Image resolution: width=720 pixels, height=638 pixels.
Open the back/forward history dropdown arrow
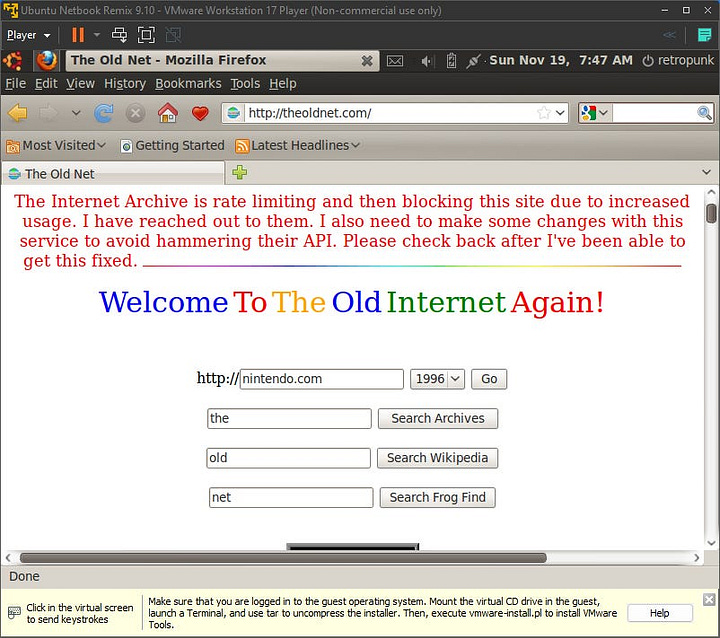click(76, 113)
